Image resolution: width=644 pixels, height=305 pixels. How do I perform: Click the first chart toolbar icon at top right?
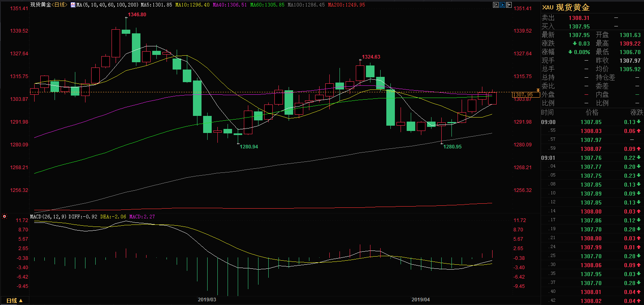click(x=495, y=5)
